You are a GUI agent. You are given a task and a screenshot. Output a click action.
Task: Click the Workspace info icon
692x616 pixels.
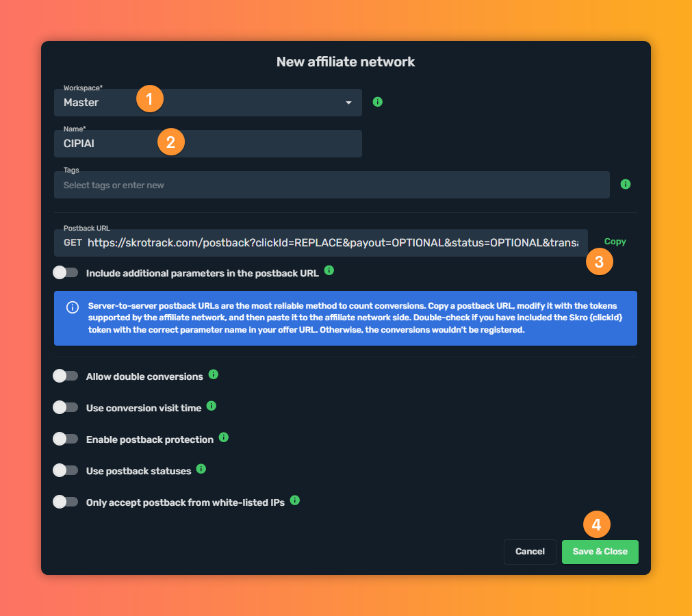[377, 102]
